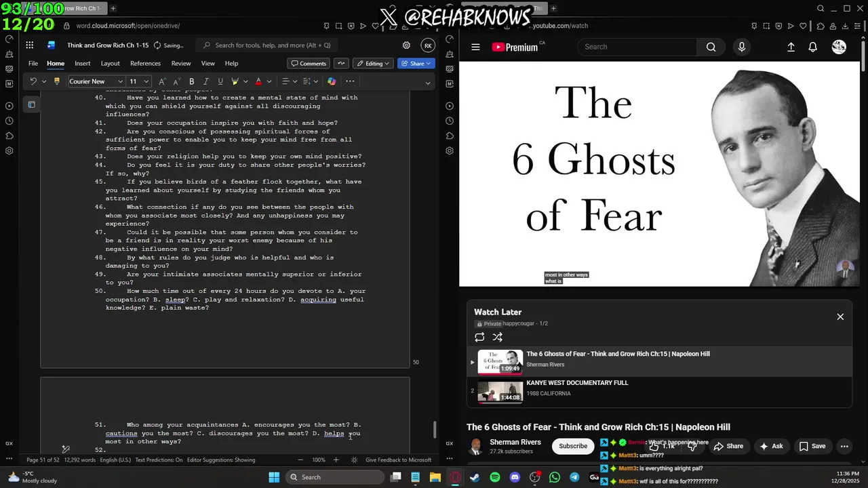Open Spotify from the taskbar
This screenshot has height=488, width=868.
coord(494,477)
